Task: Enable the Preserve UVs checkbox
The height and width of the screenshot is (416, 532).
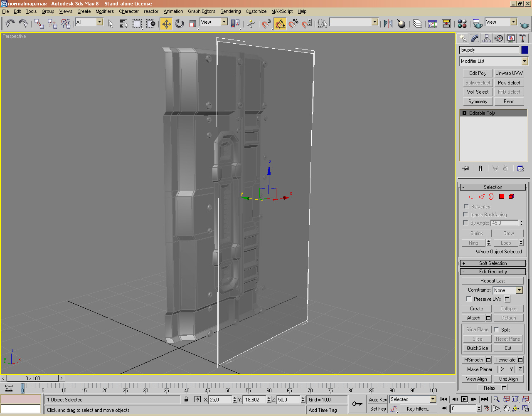Action: 469,299
